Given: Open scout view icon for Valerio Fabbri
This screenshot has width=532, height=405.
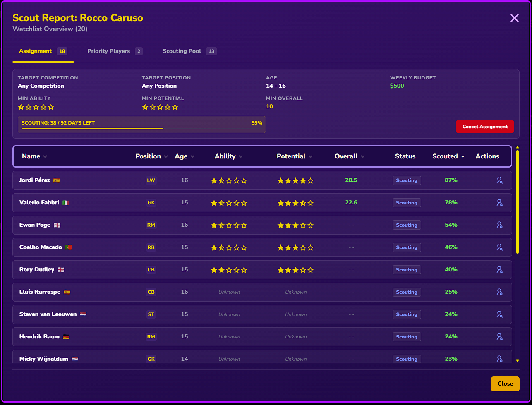Looking at the screenshot, I should tap(499, 203).
